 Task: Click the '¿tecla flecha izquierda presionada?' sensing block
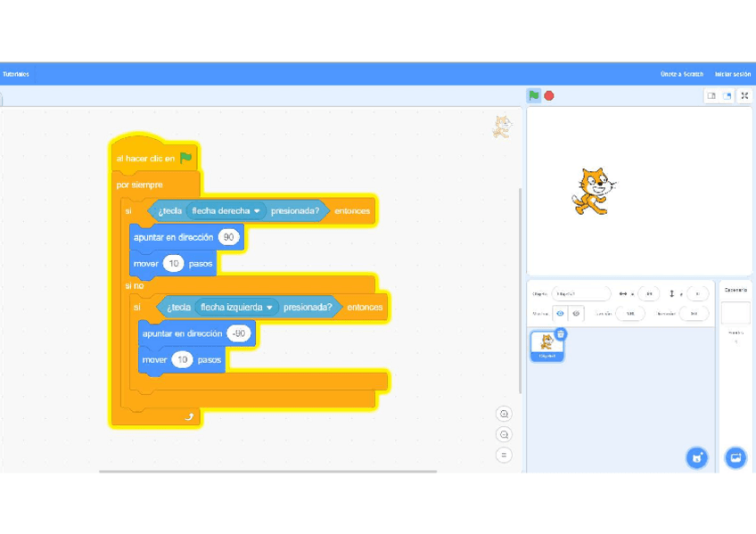(250, 307)
